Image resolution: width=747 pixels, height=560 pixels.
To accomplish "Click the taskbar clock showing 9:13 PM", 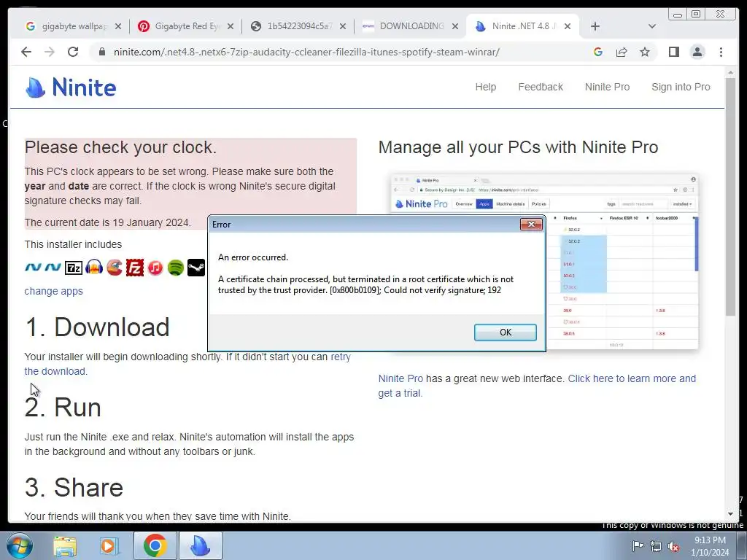I will point(710,546).
